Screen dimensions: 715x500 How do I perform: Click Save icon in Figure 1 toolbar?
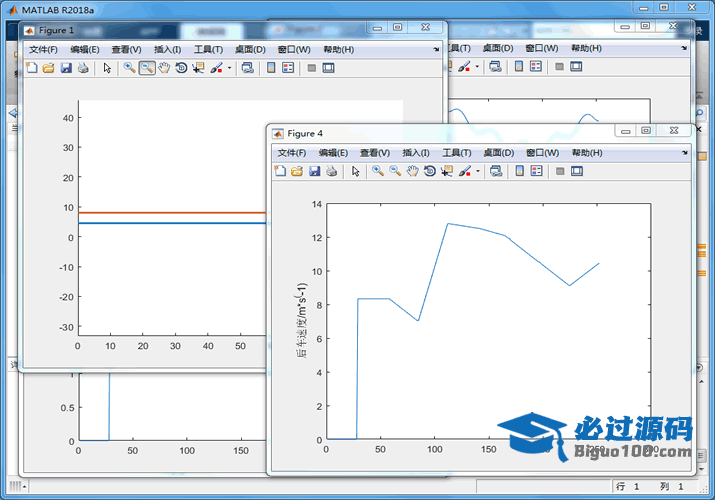[x=66, y=68]
